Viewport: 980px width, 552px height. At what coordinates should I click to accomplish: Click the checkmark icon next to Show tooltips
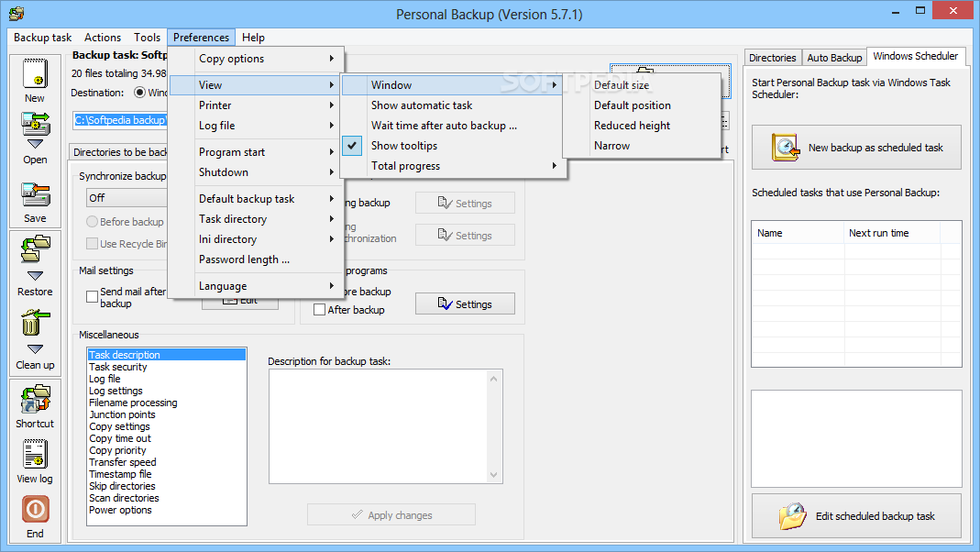(x=352, y=146)
